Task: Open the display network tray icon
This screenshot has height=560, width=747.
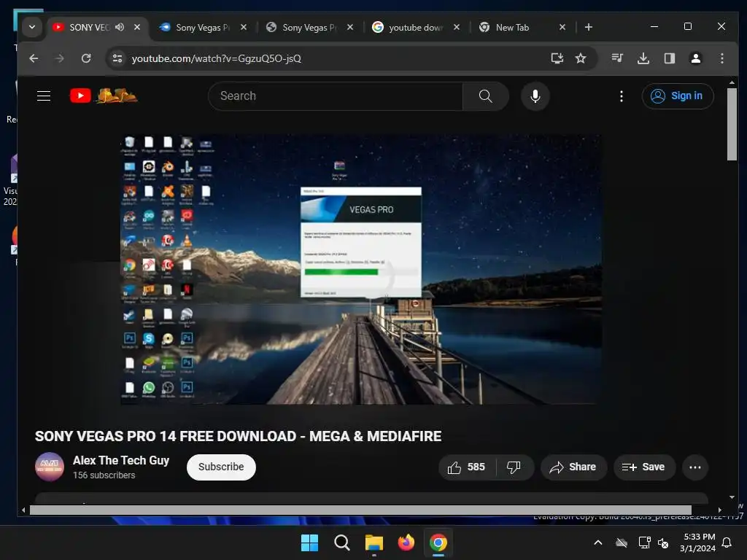Action: (x=644, y=542)
